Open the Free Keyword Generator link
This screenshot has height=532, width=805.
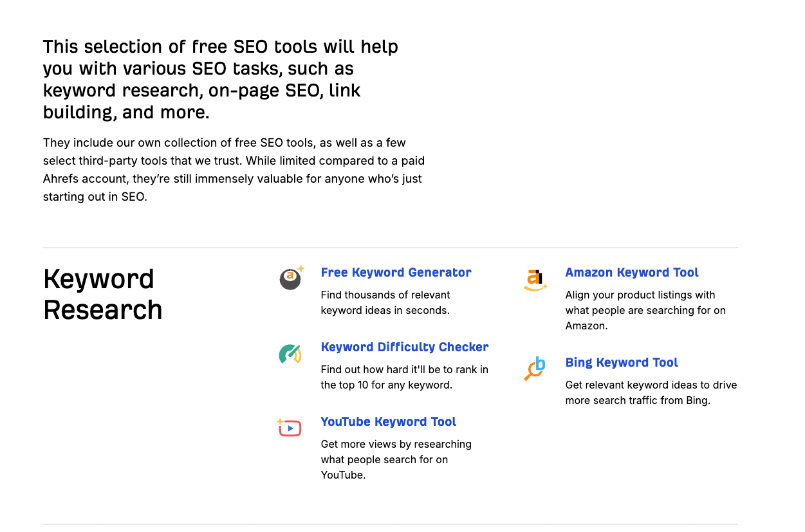396,273
